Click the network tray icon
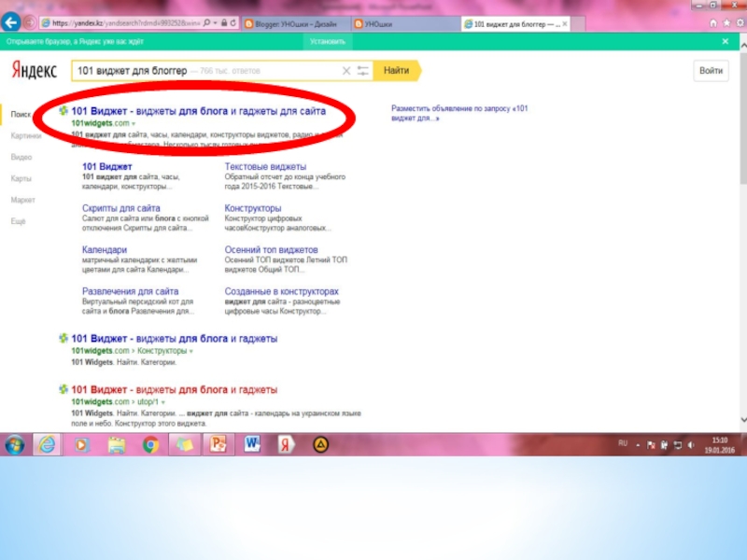Viewport: 747px width, 560px height. tap(678, 445)
